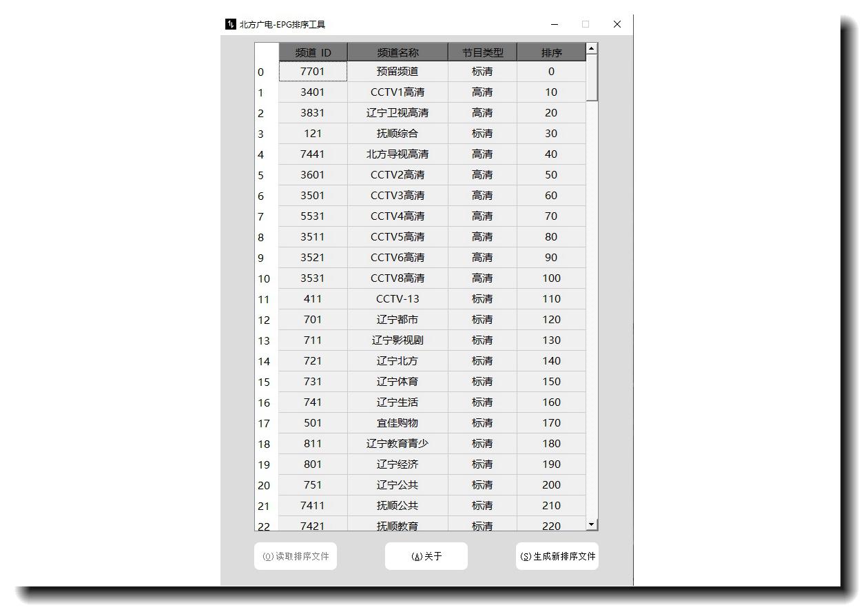
Task: Select 标清 type cell for CCTV-13
Action: (482, 299)
